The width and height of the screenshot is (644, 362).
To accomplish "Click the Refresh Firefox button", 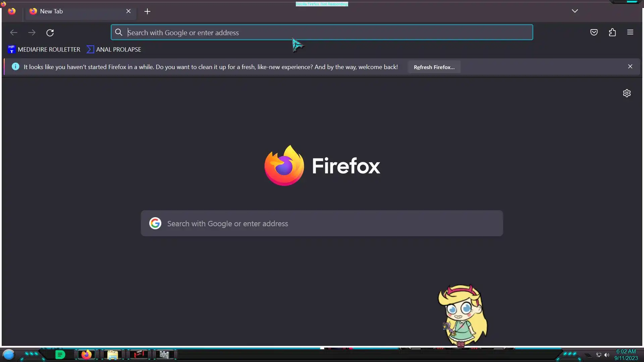I will click(x=434, y=67).
